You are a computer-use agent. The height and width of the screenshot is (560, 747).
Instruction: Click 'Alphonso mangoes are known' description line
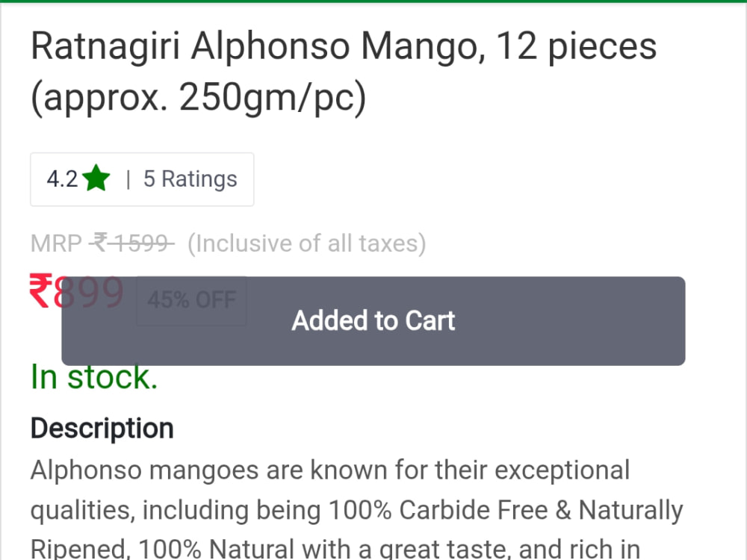coord(330,470)
